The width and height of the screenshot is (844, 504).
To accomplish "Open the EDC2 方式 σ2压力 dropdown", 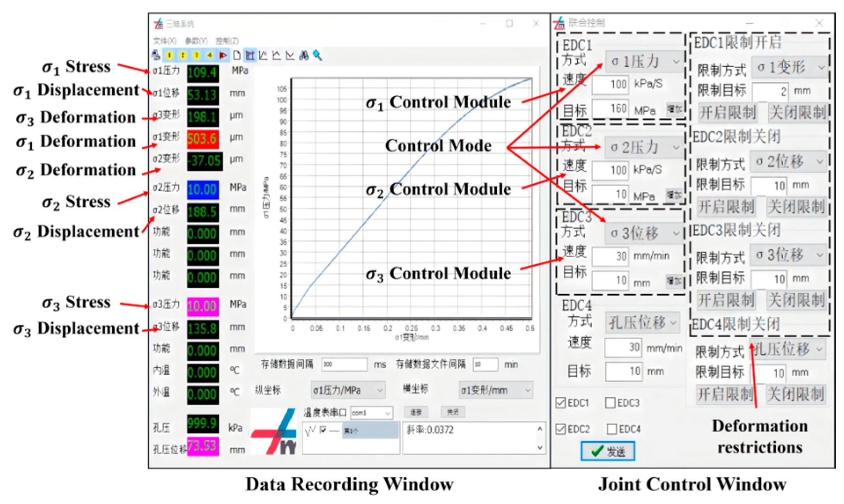I will (x=644, y=148).
